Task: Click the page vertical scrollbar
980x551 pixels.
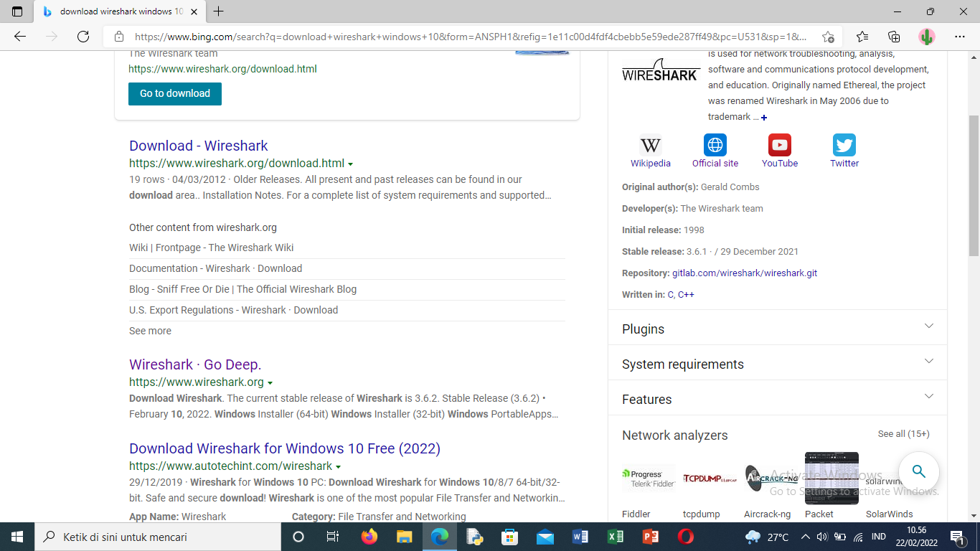Action: pos(974,185)
